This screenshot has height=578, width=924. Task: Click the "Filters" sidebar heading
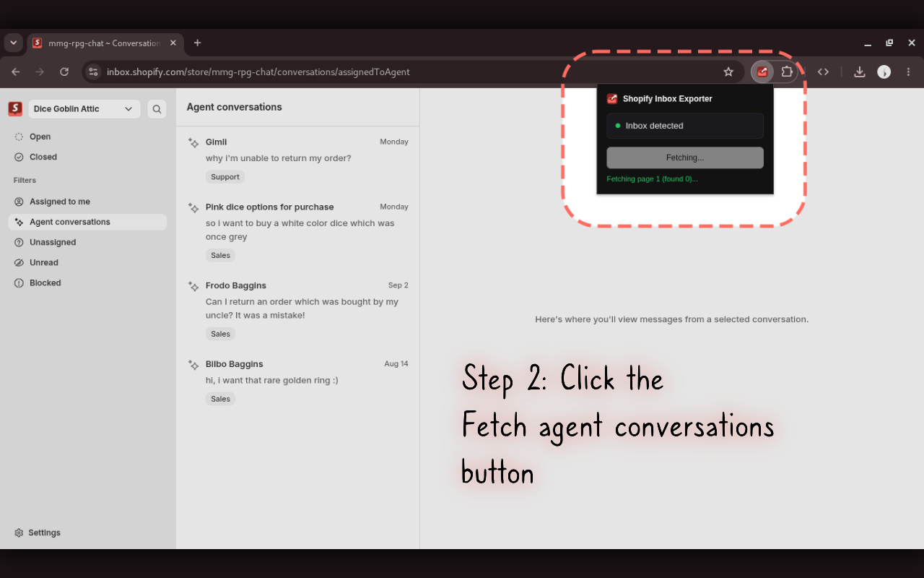(x=25, y=180)
